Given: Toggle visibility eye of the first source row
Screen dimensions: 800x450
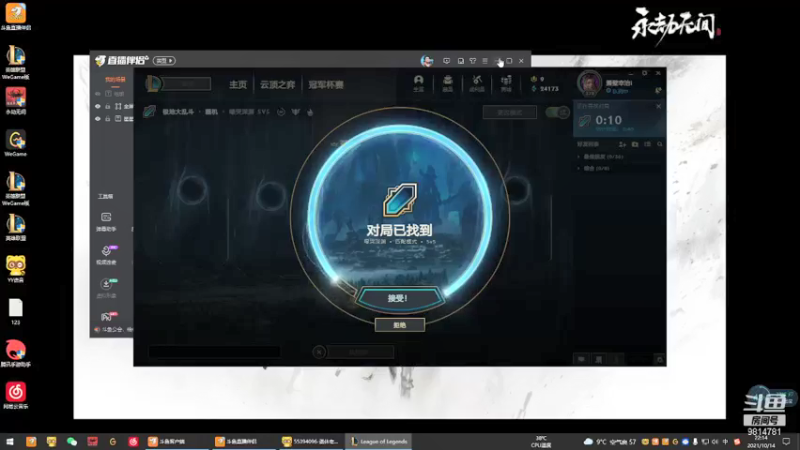Looking at the screenshot, I should (97, 94).
